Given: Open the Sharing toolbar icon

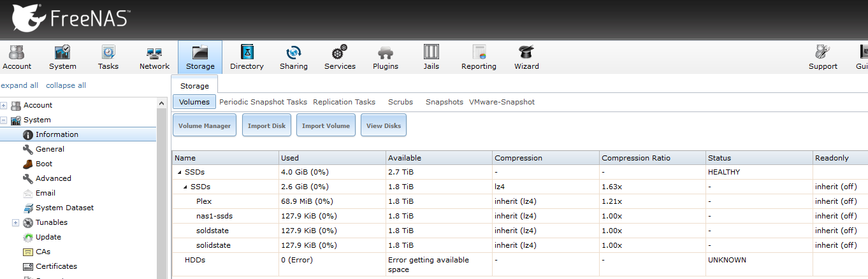Looking at the screenshot, I should pos(294,57).
